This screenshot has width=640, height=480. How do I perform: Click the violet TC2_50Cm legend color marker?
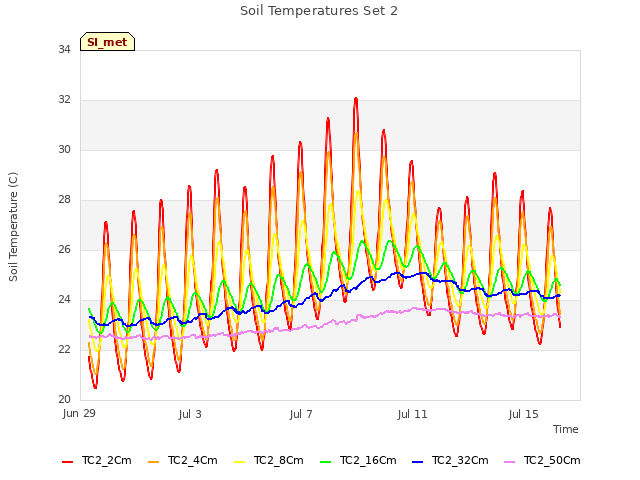[x=509, y=461]
